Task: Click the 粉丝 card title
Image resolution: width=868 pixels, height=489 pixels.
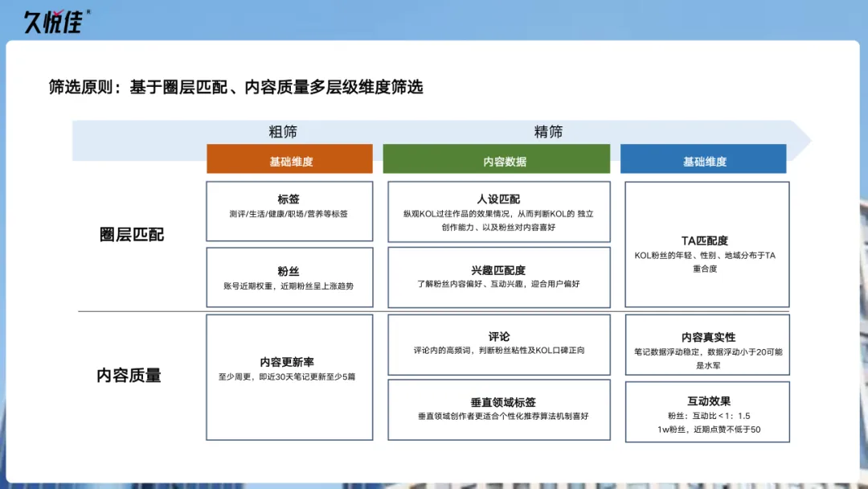Action: tap(289, 271)
